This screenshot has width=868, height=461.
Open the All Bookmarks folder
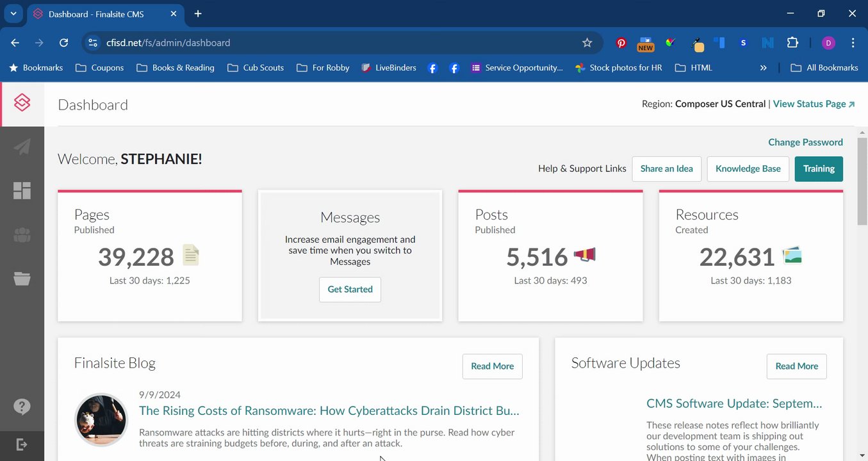coord(824,67)
